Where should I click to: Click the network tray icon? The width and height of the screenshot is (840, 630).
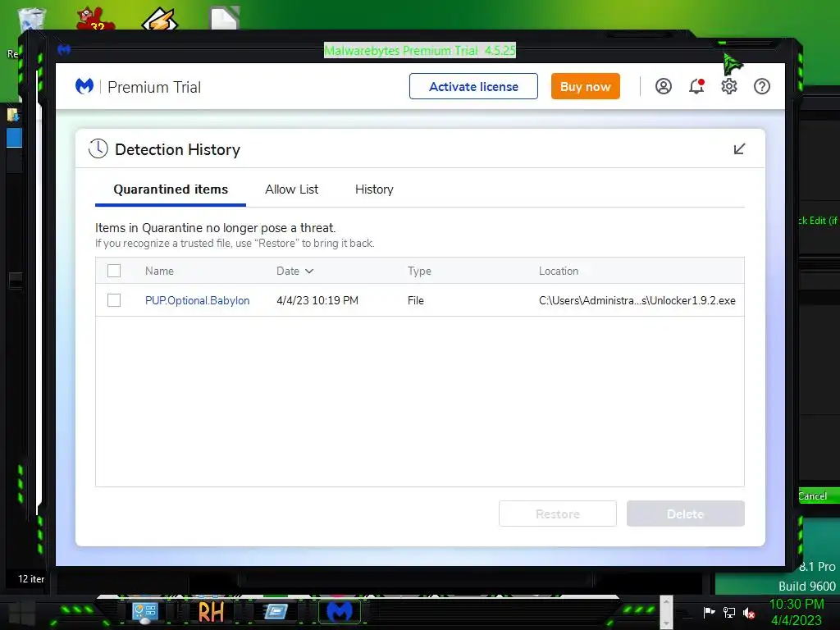click(x=729, y=612)
